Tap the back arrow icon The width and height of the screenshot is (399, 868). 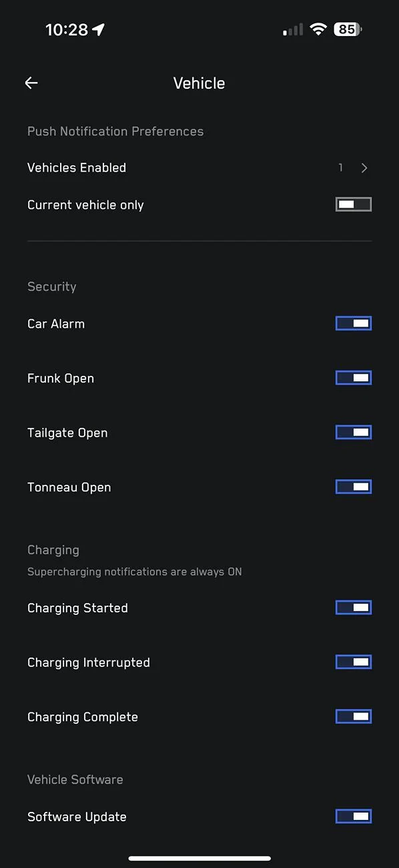(31, 83)
